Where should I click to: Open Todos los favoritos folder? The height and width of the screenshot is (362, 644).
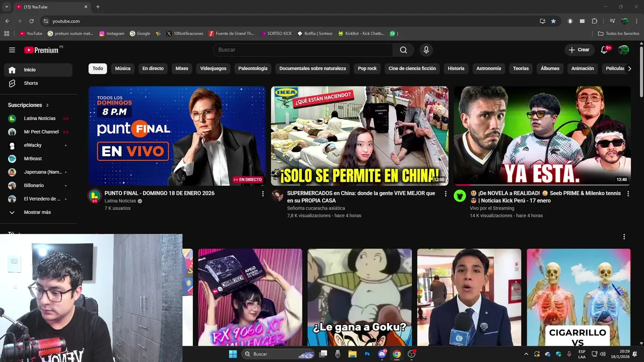(618, 34)
